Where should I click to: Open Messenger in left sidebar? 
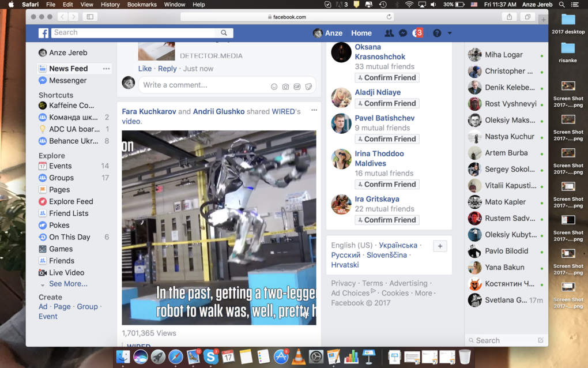point(67,81)
